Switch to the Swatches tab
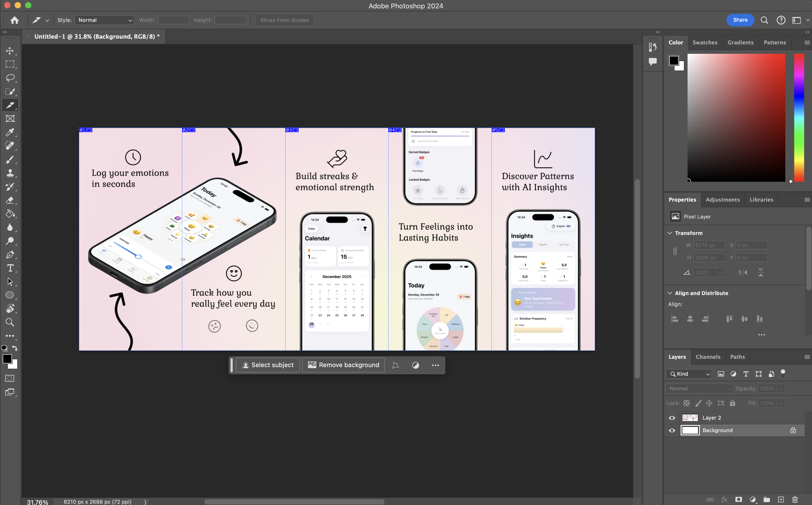Screen dimensions: 812x505 [x=705, y=42]
